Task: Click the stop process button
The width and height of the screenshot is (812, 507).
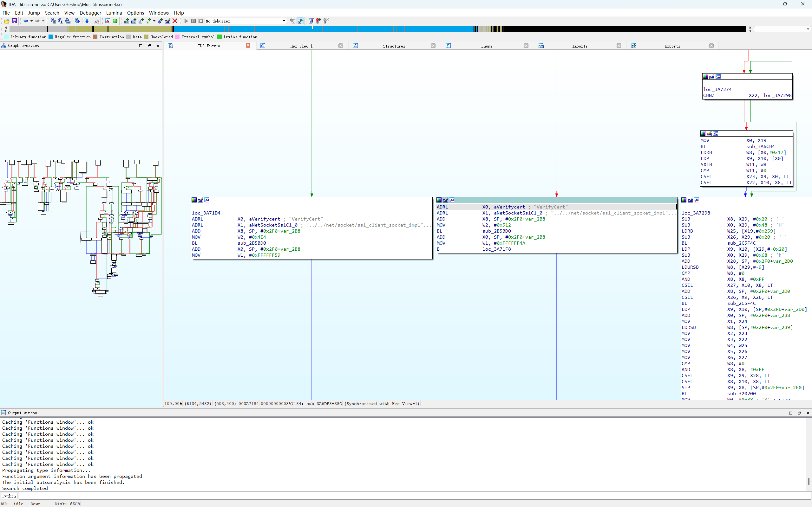Action: pos(201,21)
